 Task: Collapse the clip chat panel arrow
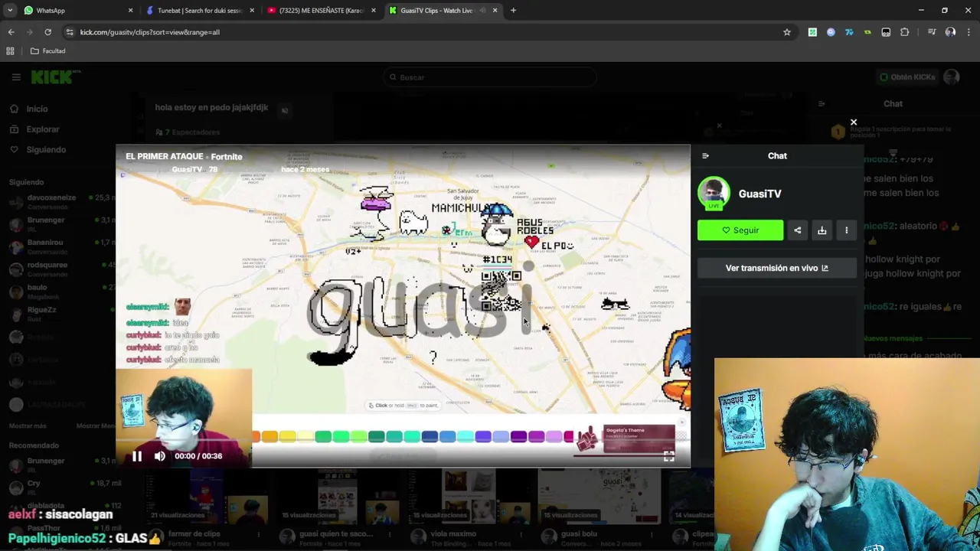point(705,156)
